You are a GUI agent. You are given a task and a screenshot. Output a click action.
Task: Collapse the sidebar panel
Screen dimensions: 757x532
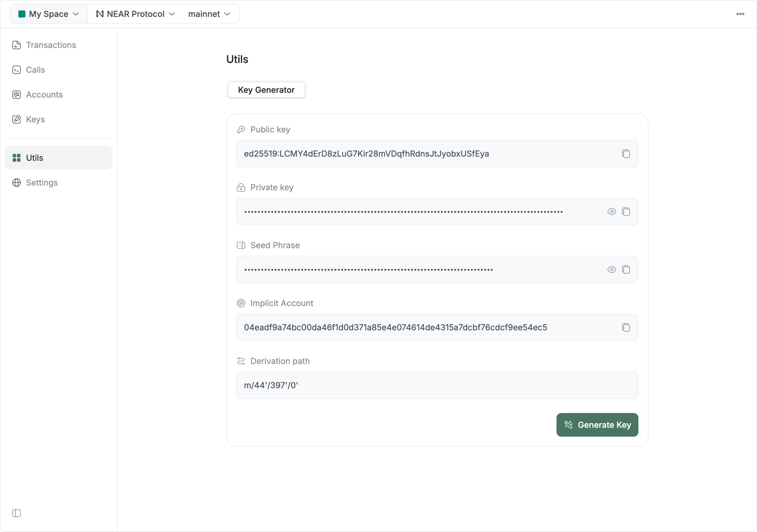click(x=17, y=513)
